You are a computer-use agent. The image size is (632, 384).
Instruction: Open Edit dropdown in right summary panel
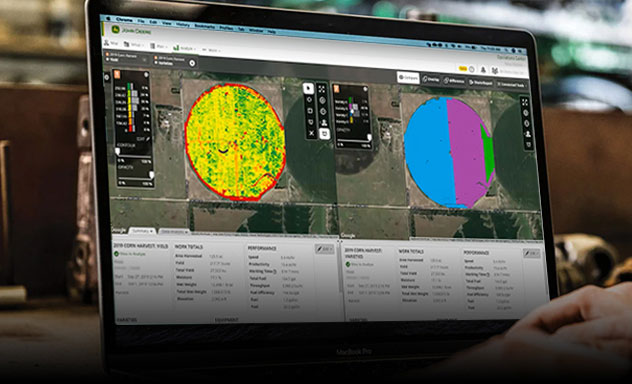click(532, 253)
